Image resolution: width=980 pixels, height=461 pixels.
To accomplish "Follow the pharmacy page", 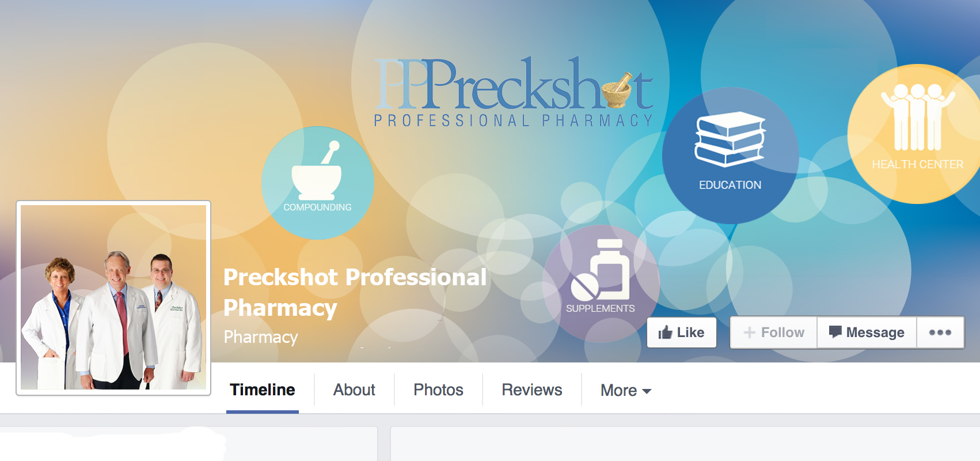I will pos(774,332).
